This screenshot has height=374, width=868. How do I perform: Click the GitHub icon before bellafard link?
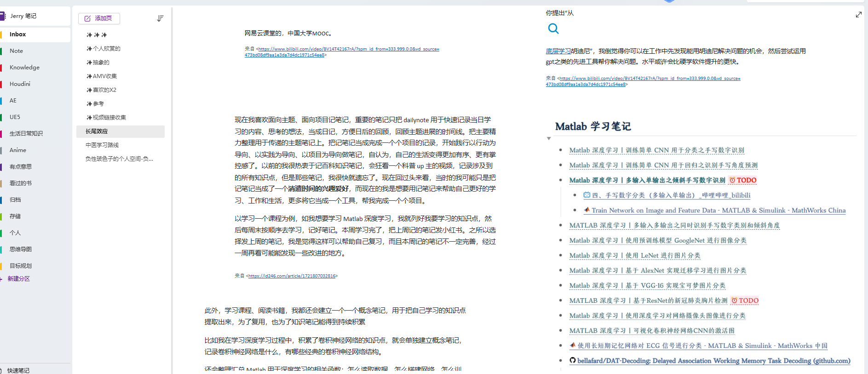pos(573,361)
